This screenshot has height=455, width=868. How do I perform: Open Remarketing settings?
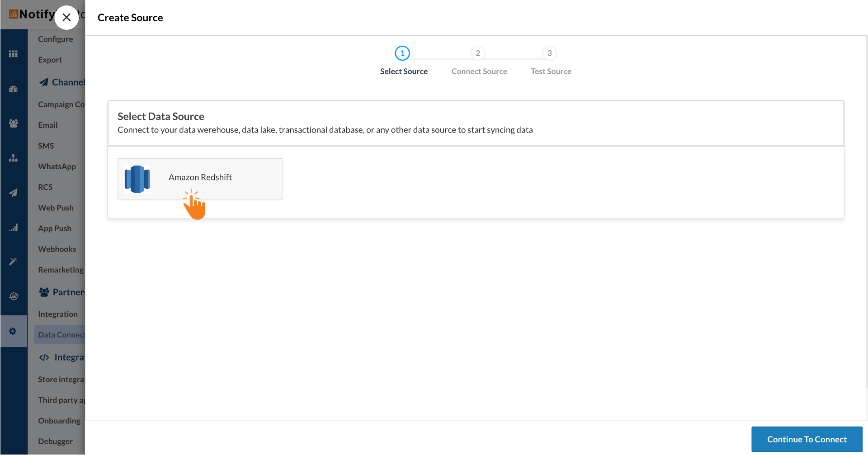pyautogui.click(x=61, y=270)
